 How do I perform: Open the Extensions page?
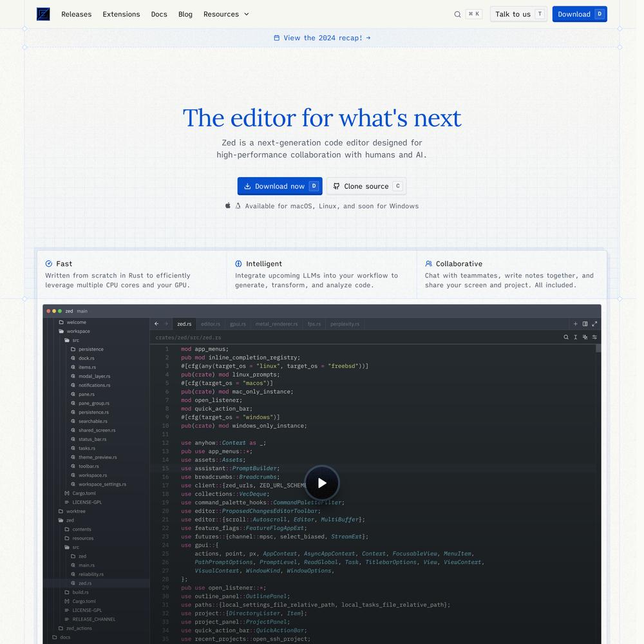[x=121, y=14]
